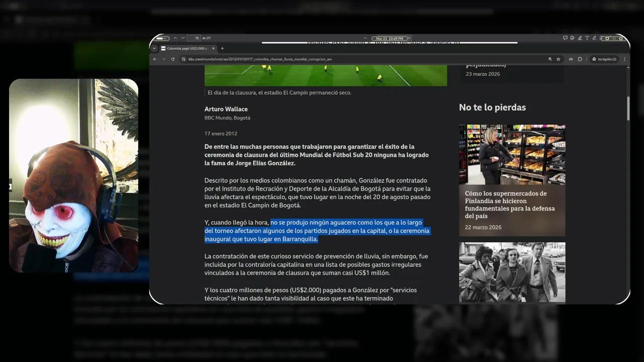Open a new browser tab

(222, 48)
